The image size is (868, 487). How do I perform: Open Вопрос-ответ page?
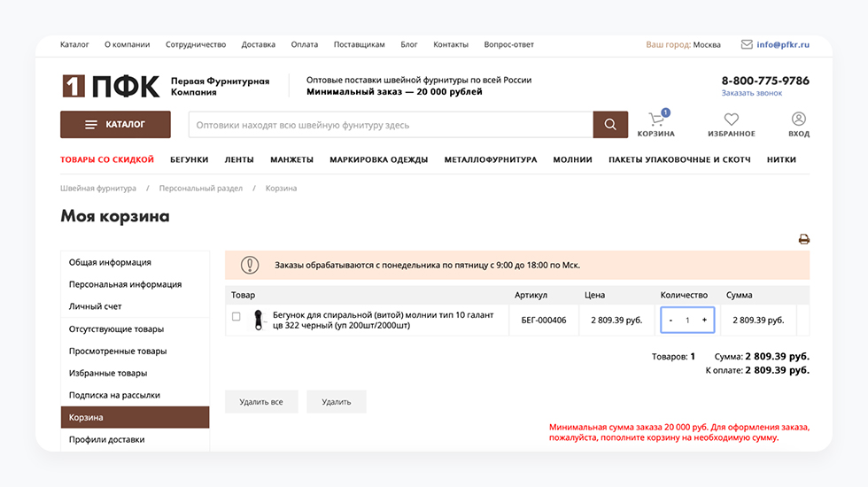[x=508, y=44]
